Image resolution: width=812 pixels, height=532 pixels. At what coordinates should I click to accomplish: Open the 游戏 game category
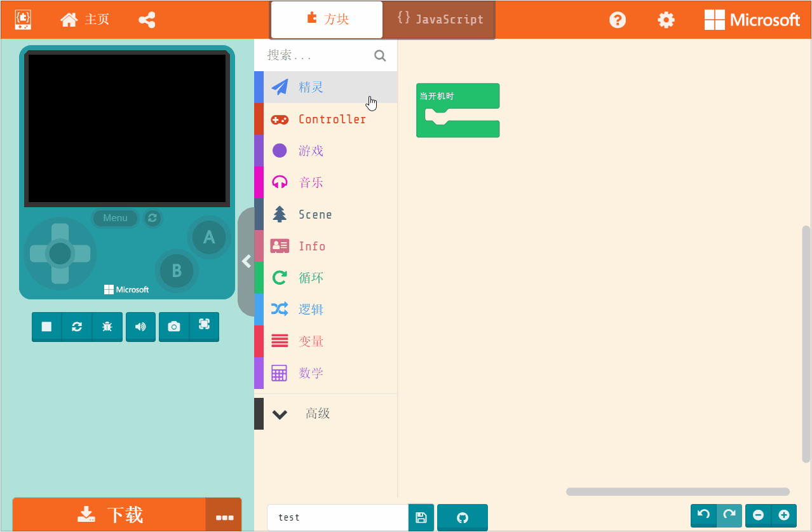[x=326, y=151]
